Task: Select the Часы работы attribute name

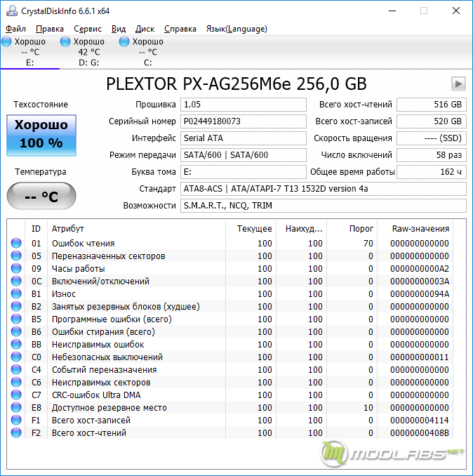Action: (x=79, y=269)
